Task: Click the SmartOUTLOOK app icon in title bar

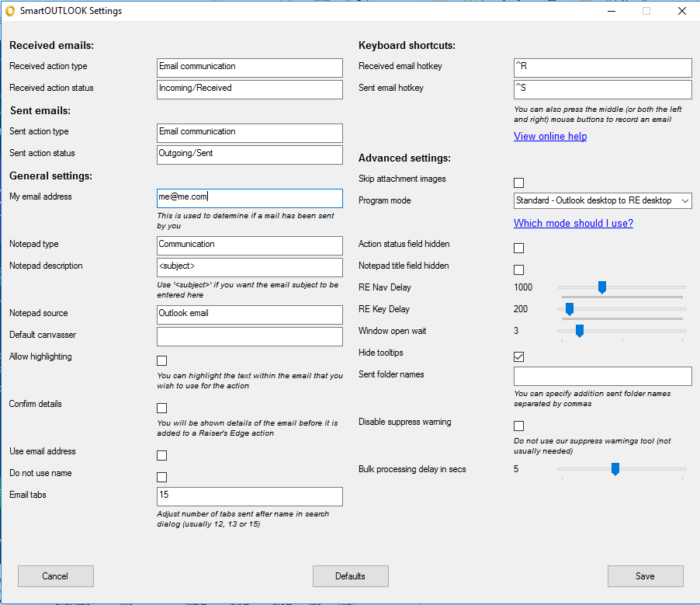Action: coord(10,11)
